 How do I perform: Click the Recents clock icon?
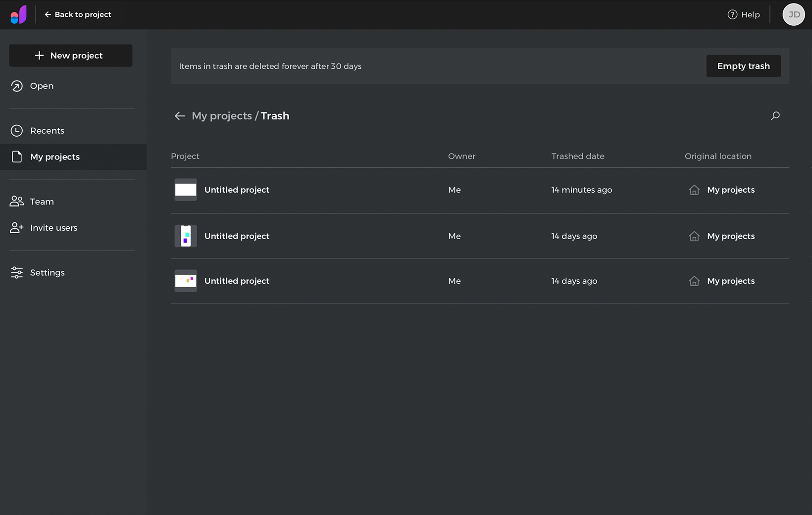pyautogui.click(x=17, y=131)
